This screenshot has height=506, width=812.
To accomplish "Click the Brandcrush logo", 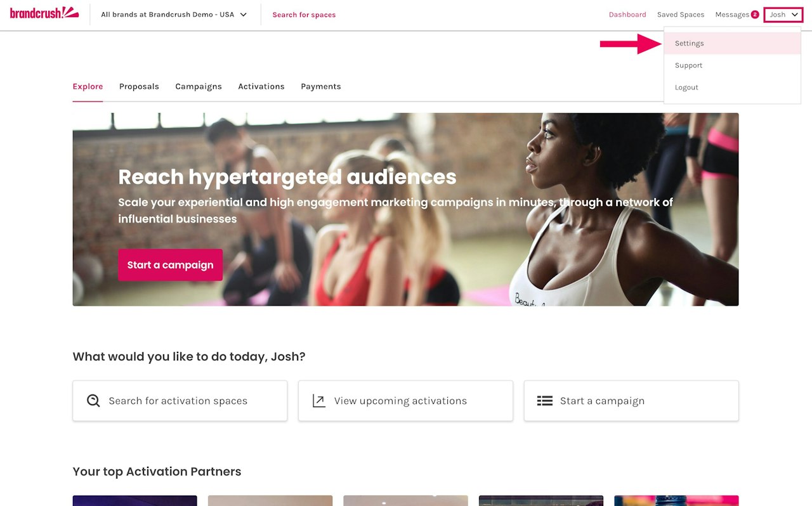I will click(44, 12).
